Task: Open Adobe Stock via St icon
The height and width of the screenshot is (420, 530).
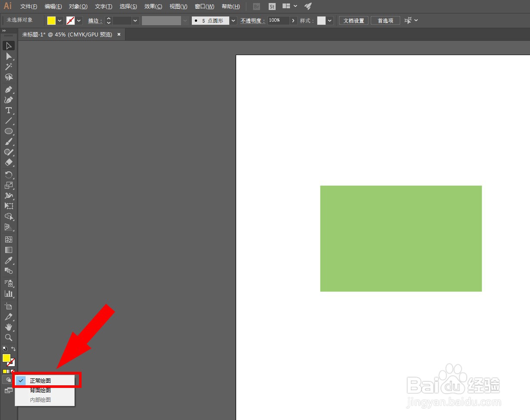Action: pyautogui.click(x=272, y=7)
